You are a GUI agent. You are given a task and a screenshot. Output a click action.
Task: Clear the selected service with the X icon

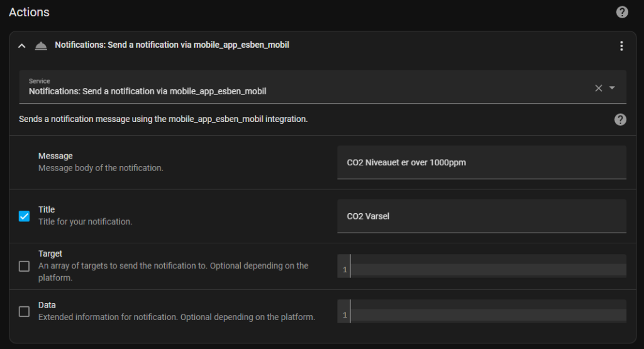(598, 88)
